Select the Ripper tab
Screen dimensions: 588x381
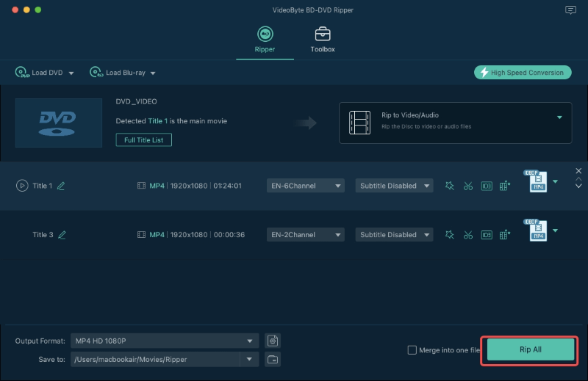pyautogui.click(x=265, y=40)
